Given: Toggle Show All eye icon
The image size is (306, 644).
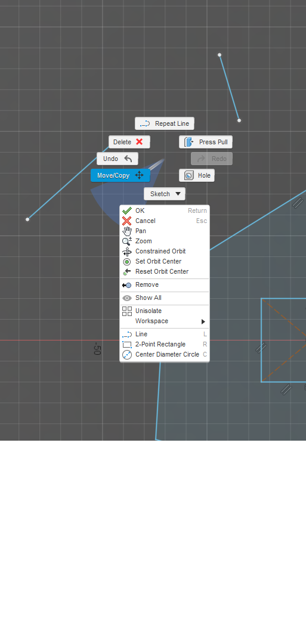Looking at the screenshot, I should (x=127, y=298).
